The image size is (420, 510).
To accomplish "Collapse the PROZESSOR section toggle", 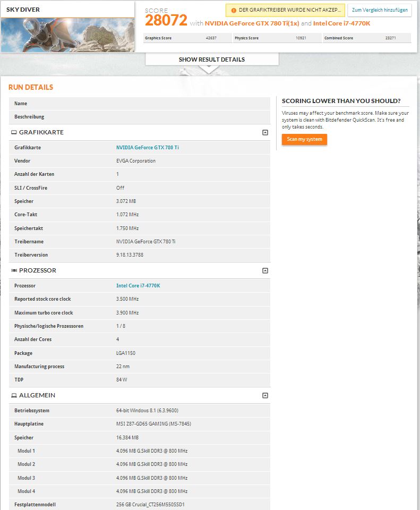I will pyautogui.click(x=265, y=270).
